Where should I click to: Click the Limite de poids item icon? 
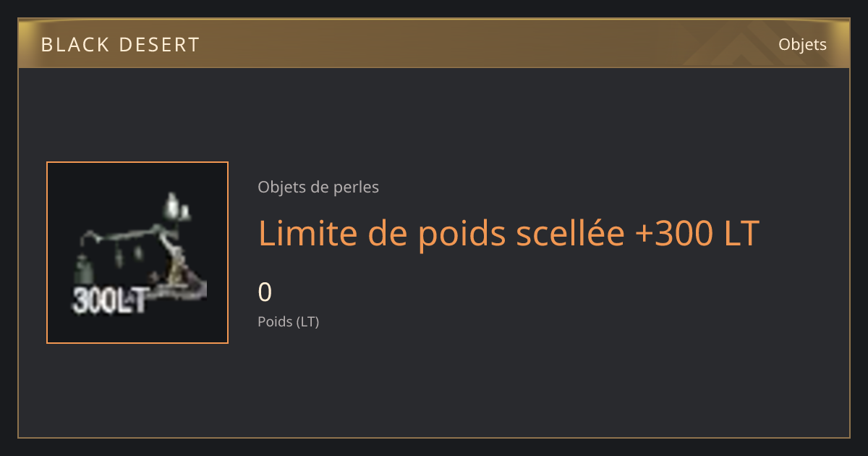tap(137, 253)
